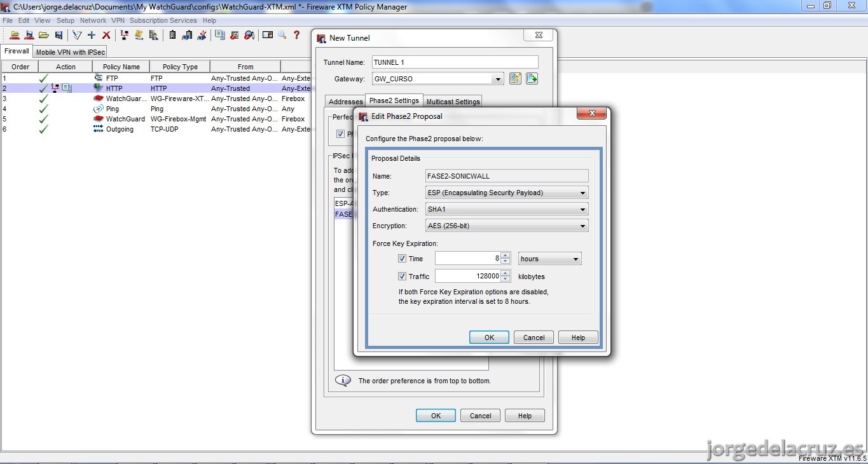The image size is (868, 464).
Task: Switch to the Mobile VPN with IPSec tab
Action: pyautogui.click(x=71, y=52)
